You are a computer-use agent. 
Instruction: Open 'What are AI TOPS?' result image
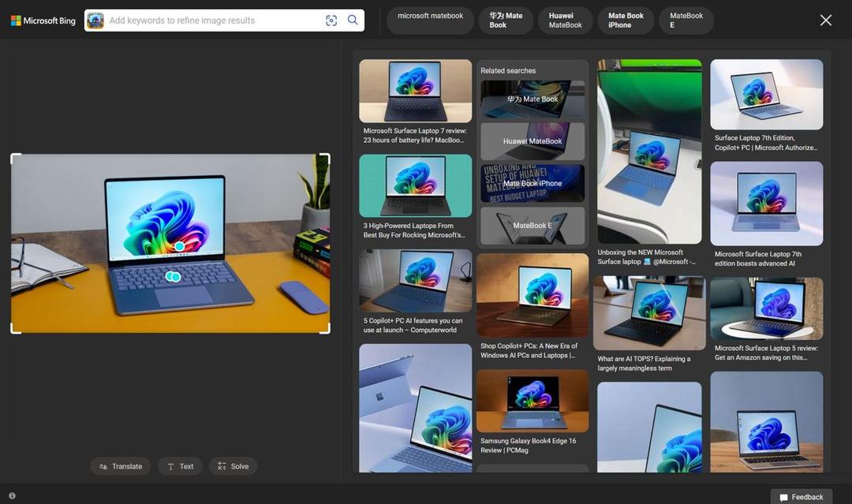pos(649,313)
